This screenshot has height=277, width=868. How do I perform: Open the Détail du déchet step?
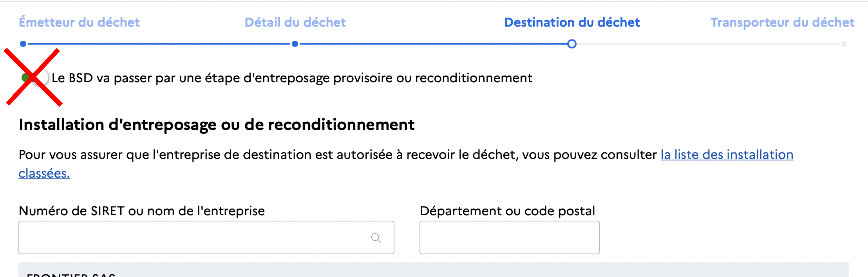[x=295, y=22]
